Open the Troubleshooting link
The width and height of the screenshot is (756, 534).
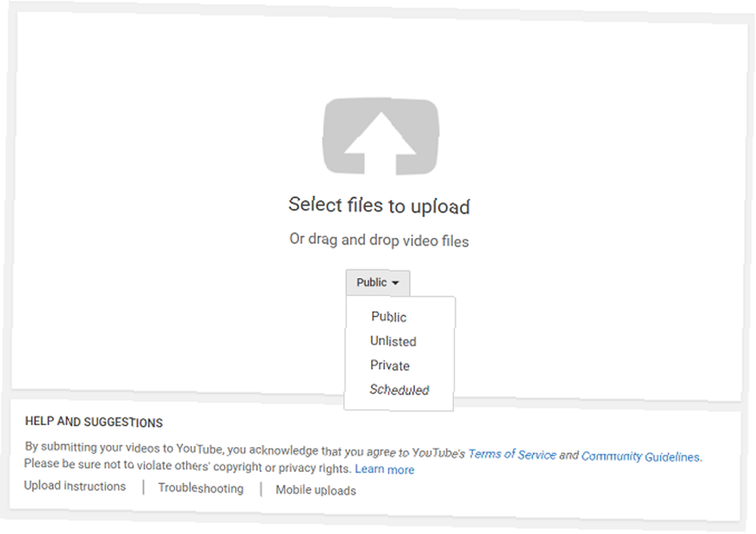[200, 488]
